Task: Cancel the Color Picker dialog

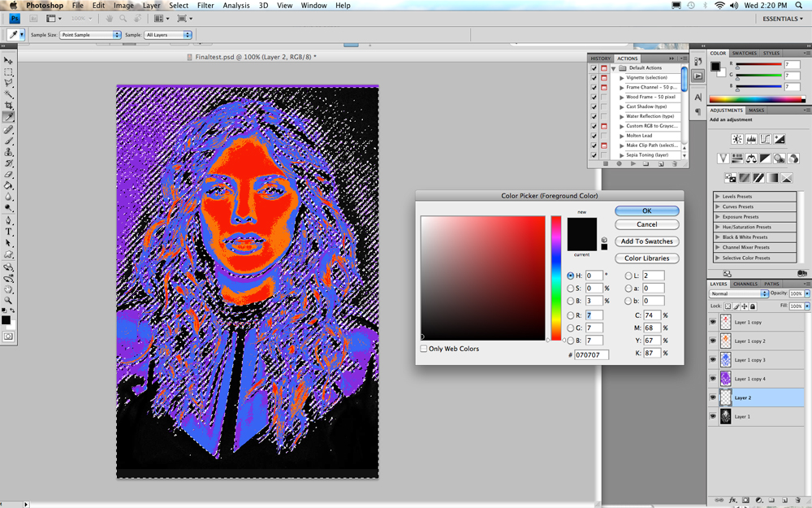Action: click(647, 224)
